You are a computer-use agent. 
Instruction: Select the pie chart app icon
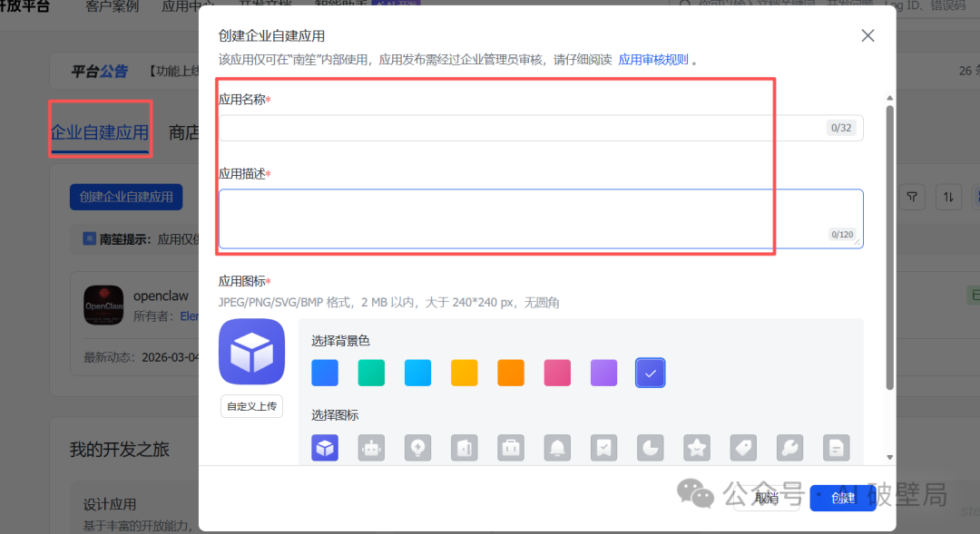pyautogui.click(x=650, y=448)
